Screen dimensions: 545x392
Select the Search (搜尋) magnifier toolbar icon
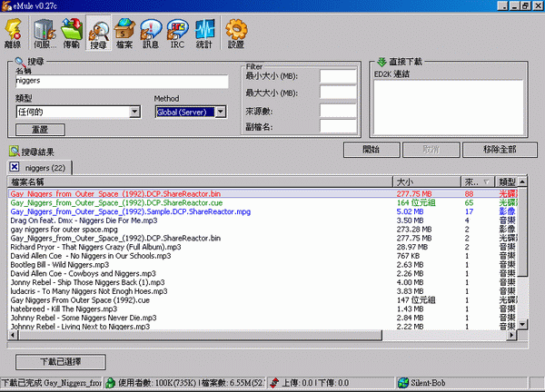(x=99, y=33)
